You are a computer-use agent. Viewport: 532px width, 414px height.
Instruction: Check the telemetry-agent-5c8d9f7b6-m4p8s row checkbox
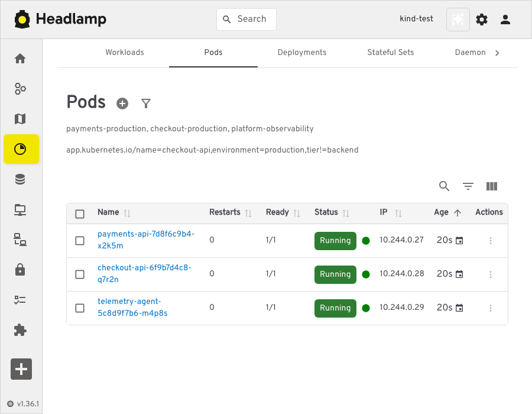point(80,308)
